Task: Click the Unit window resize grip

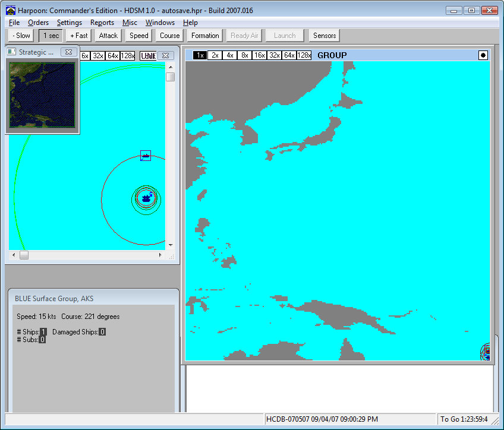Action: (x=172, y=256)
